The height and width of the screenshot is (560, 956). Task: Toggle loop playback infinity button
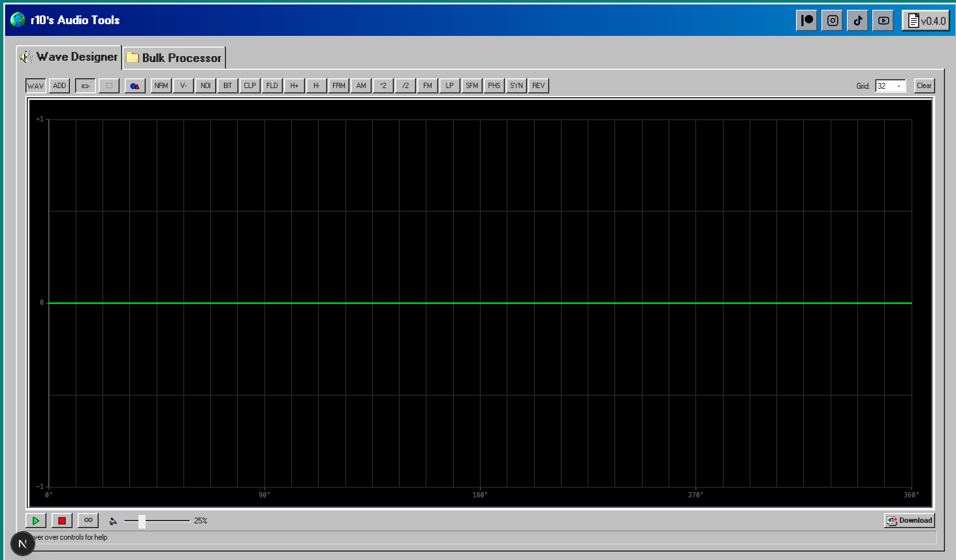coord(88,520)
